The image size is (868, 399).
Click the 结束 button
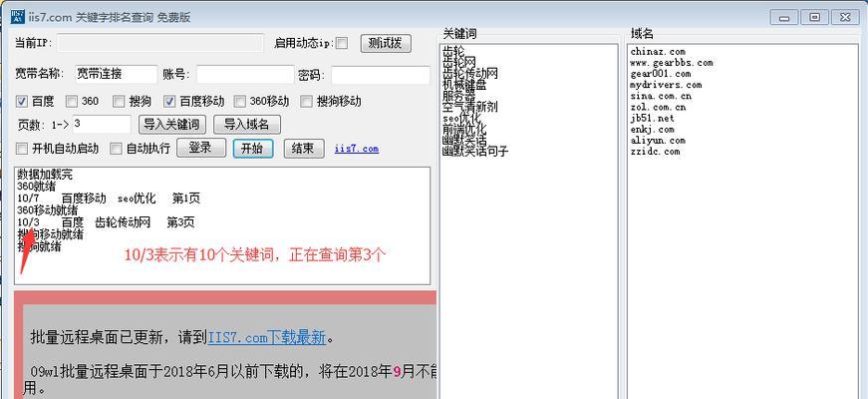(304, 149)
